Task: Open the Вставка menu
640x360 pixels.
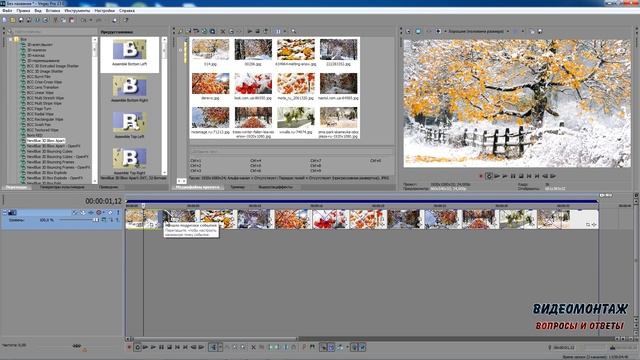Action: [x=53, y=11]
